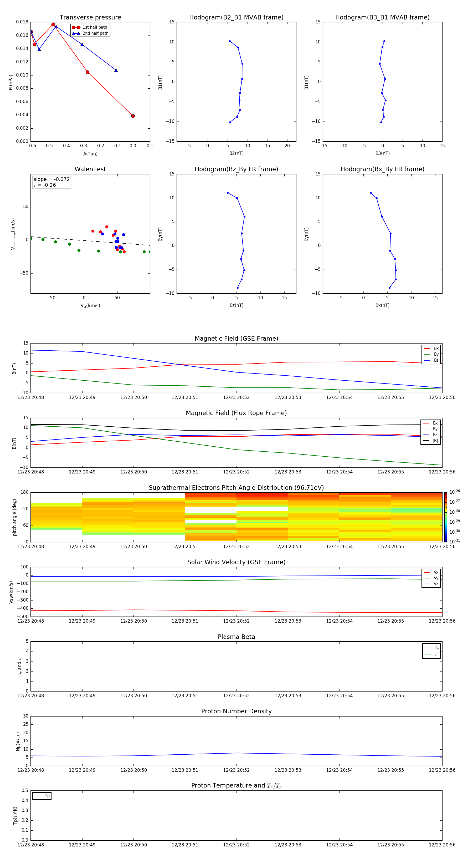Screen dimensions: 473x868
Task: Click the 'Magnetic Field (GSE Frame)' title
Action: (x=236, y=339)
